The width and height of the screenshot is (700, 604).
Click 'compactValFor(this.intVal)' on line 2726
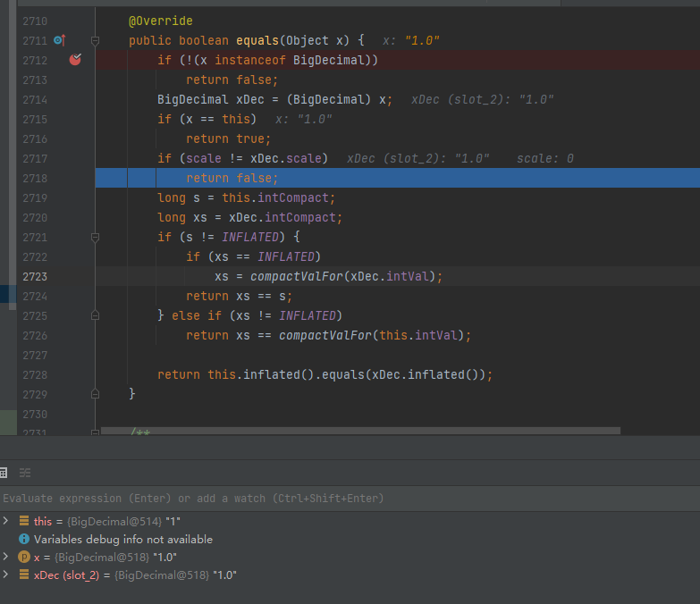click(371, 335)
